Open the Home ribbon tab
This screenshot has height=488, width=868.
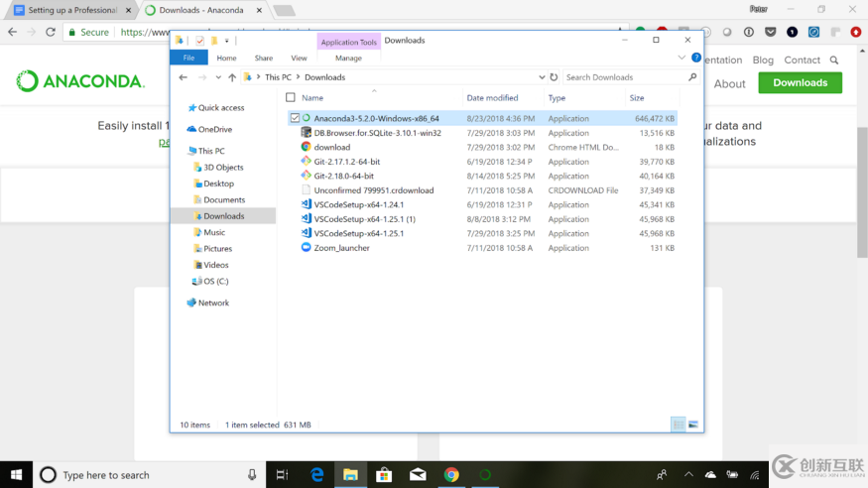pyautogui.click(x=226, y=58)
